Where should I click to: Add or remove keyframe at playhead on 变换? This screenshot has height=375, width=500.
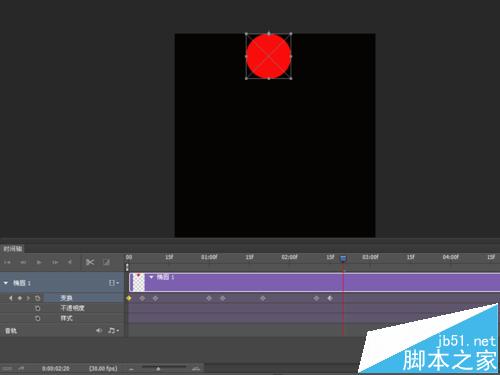[x=20, y=298]
